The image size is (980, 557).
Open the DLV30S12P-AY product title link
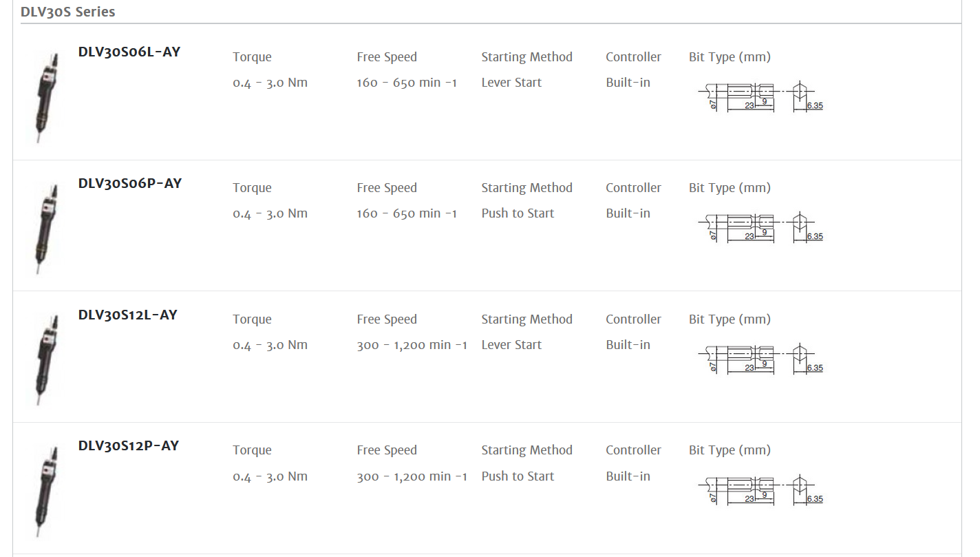(129, 445)
